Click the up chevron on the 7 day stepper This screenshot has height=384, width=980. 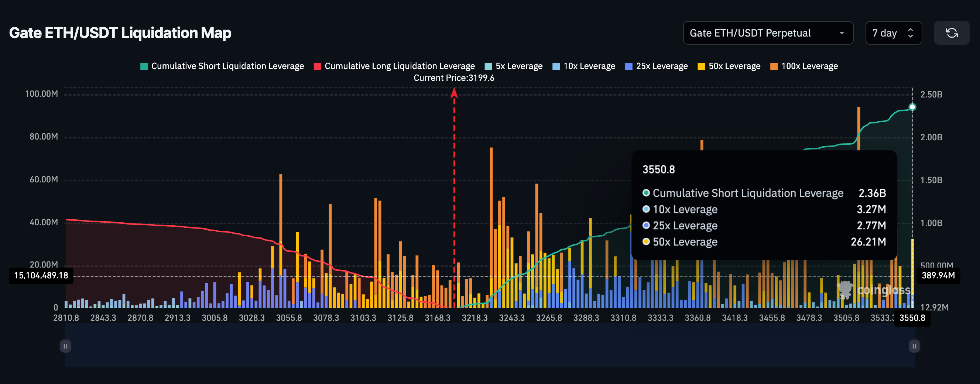910,30
